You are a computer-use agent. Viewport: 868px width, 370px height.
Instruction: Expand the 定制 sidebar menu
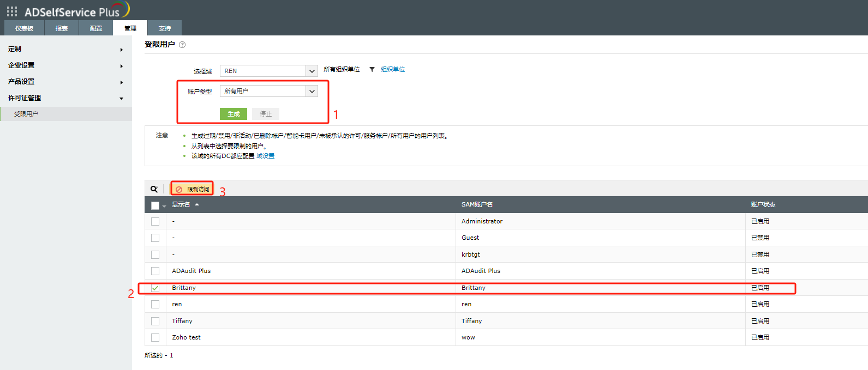pyautogui.click(x=65, y=49)
